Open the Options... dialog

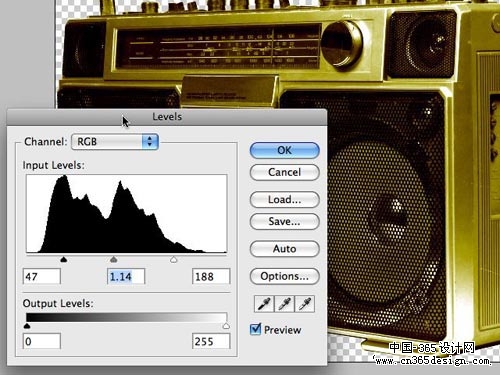[284, 276]
